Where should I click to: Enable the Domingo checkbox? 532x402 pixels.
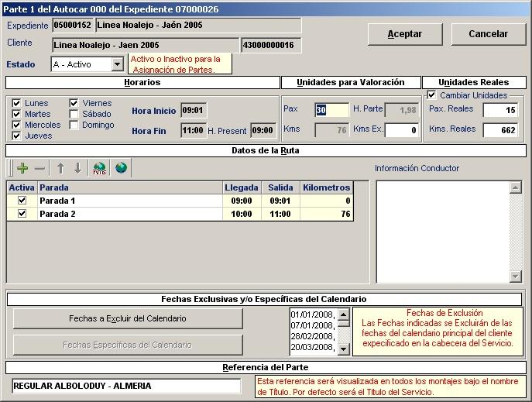74,125
